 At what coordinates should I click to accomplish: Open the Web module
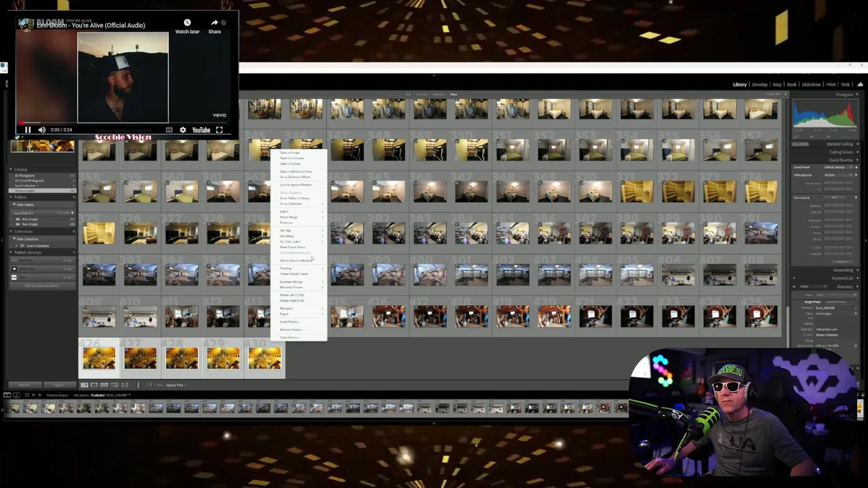845,85
